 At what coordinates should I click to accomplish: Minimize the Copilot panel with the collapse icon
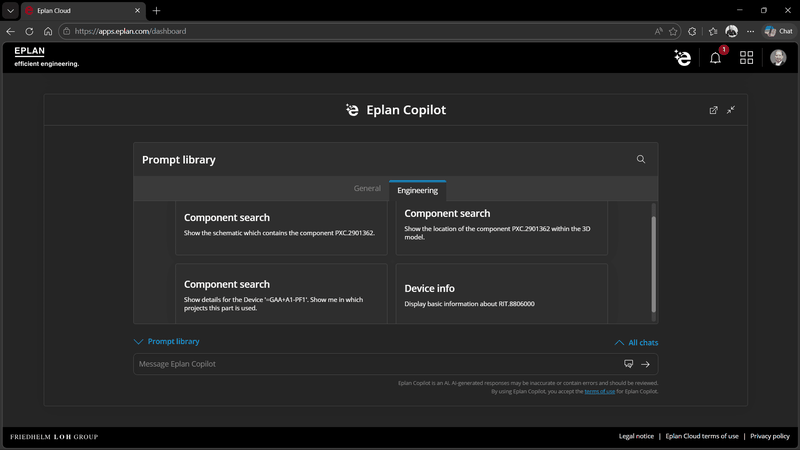coord(731,110)
